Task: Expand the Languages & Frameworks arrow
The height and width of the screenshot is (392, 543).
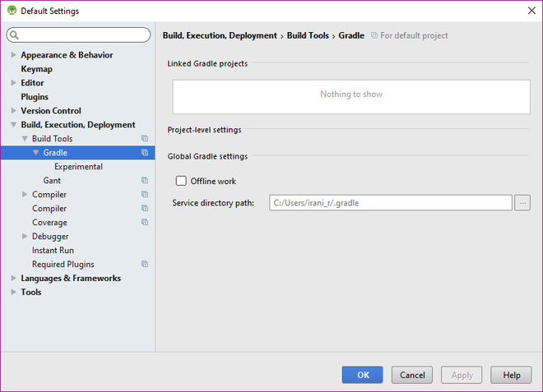Action: click(13, 278)
